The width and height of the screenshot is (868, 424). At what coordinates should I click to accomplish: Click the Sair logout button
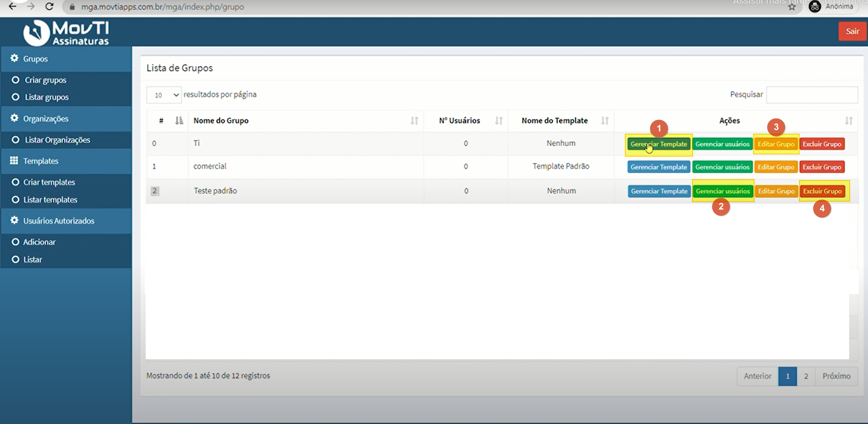tap(852, 31)
